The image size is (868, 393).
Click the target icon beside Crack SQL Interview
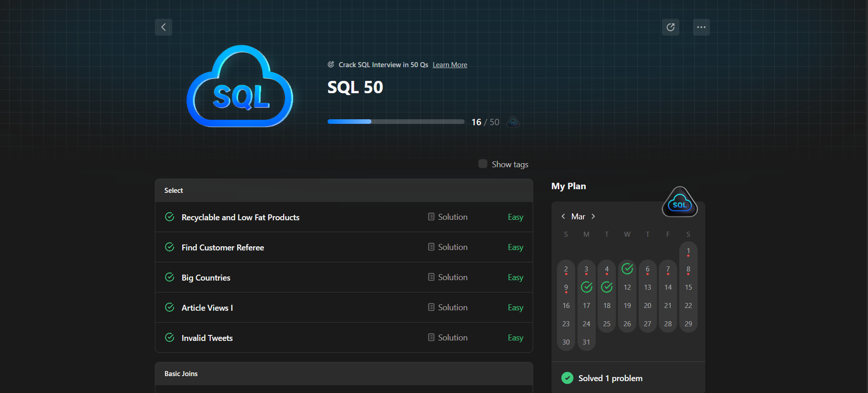tap(331, 64)
